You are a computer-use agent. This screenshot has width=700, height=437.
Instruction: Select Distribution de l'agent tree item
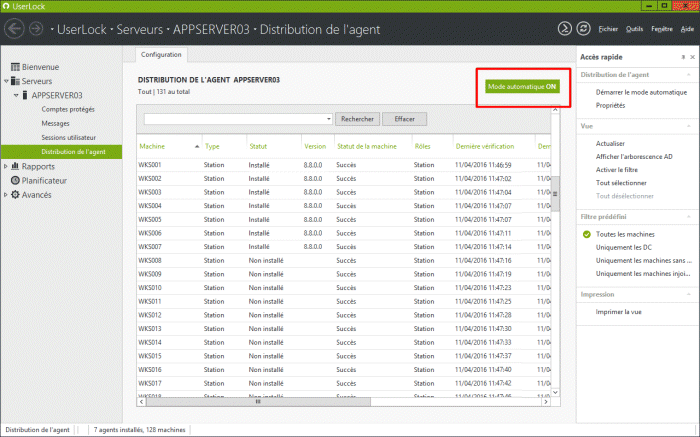62,152
